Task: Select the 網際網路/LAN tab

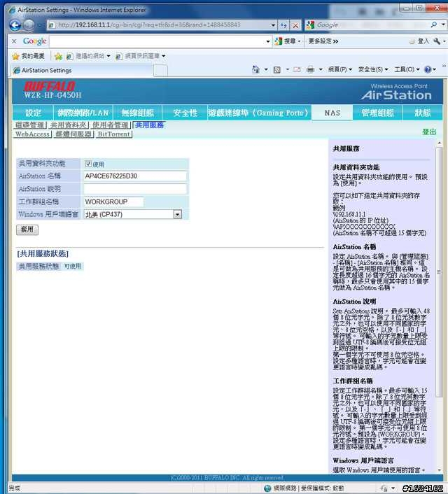Action: pyautogui.click(x=83, y=113)
